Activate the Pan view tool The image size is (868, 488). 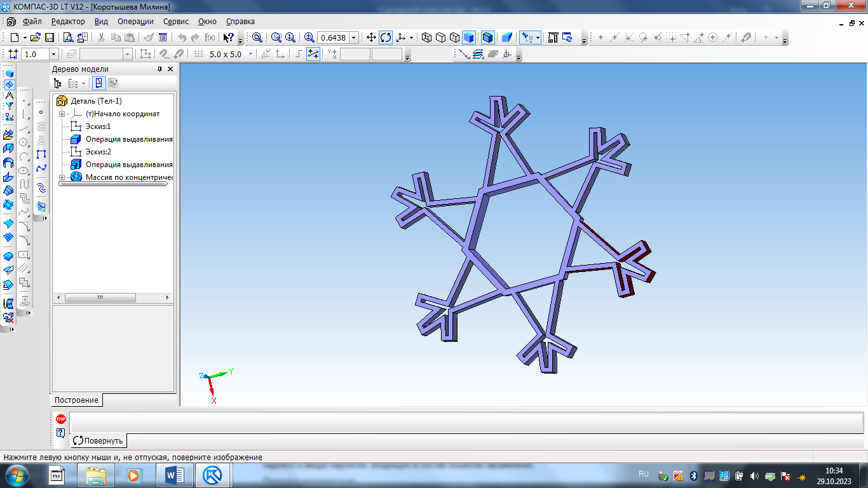(x=372, y=37)
